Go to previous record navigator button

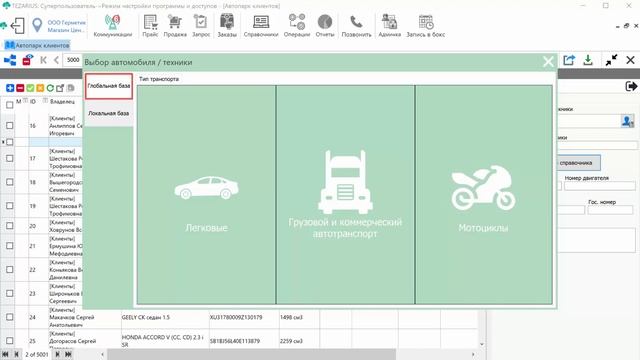click(x=16, y=354)
